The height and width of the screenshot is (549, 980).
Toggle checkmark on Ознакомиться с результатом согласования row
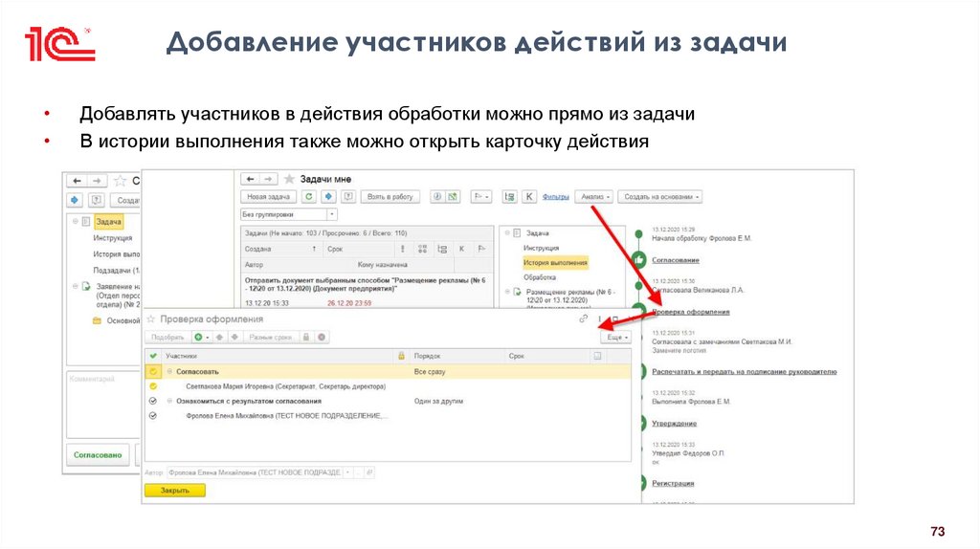tap(153, 401)
